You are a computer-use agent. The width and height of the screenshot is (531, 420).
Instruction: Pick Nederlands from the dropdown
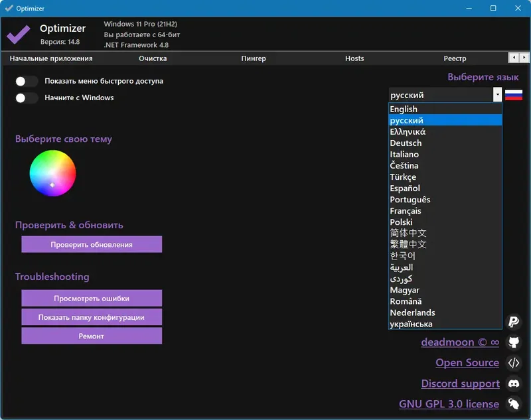pos(445,313)
